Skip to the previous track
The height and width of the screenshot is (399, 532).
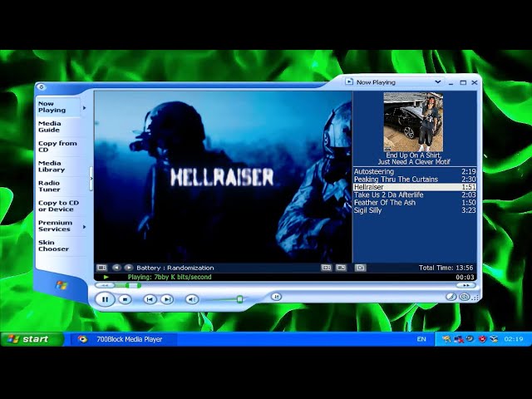pos(150,299)
